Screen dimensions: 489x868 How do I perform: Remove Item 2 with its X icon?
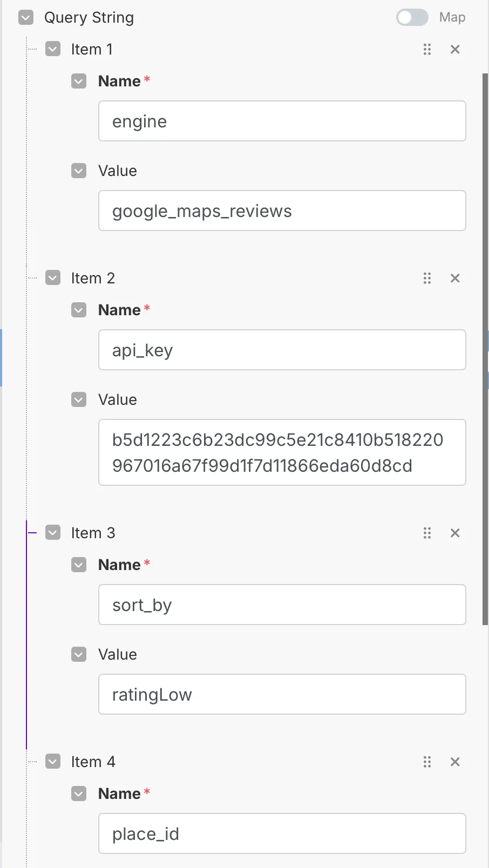455,279
